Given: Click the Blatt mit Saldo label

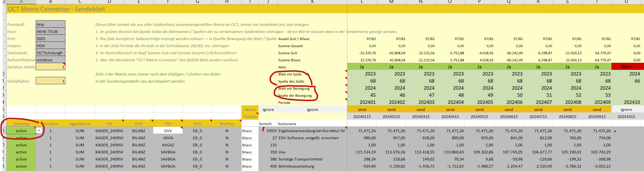Looking at the screenshot, I should click(290, 74).
